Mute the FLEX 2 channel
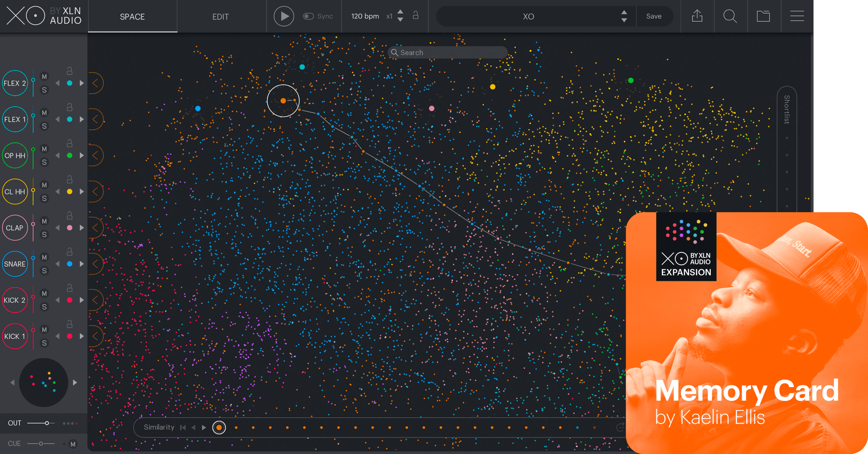The image size is (868, 454). (44, 77)
